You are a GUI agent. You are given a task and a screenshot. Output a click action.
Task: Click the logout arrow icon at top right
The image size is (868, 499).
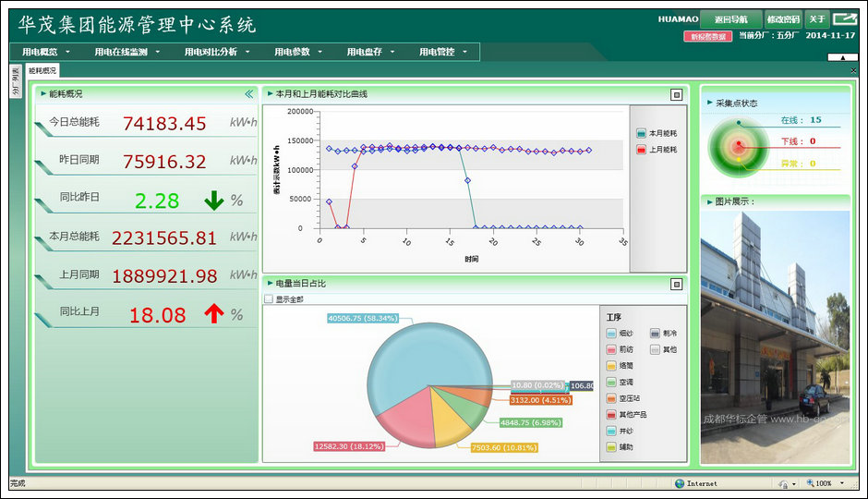pyautogui.click(x=844, y=18)
